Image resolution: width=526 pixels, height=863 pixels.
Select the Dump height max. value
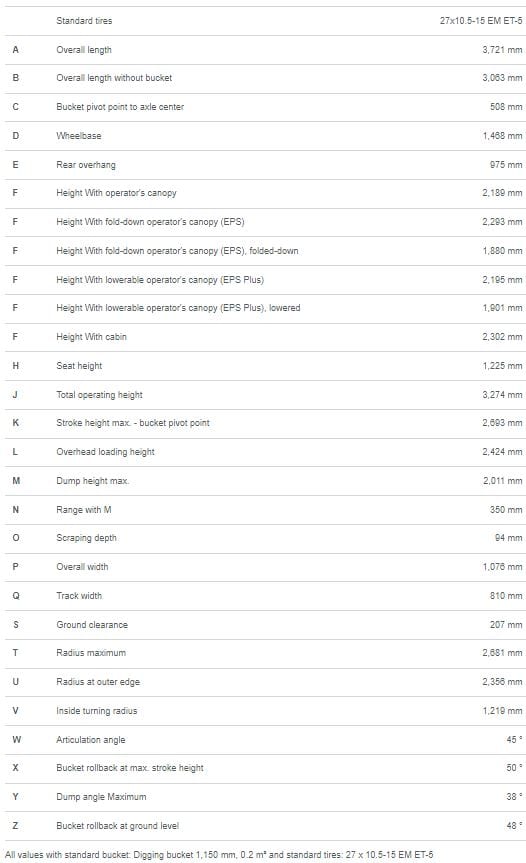coord(502,480)
